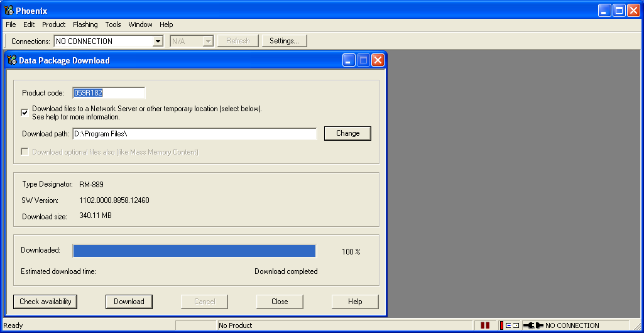The height and width of the screenshot is (333, 644).
Task: Click the Refresh toolbar button
Action: click(237, 41)
